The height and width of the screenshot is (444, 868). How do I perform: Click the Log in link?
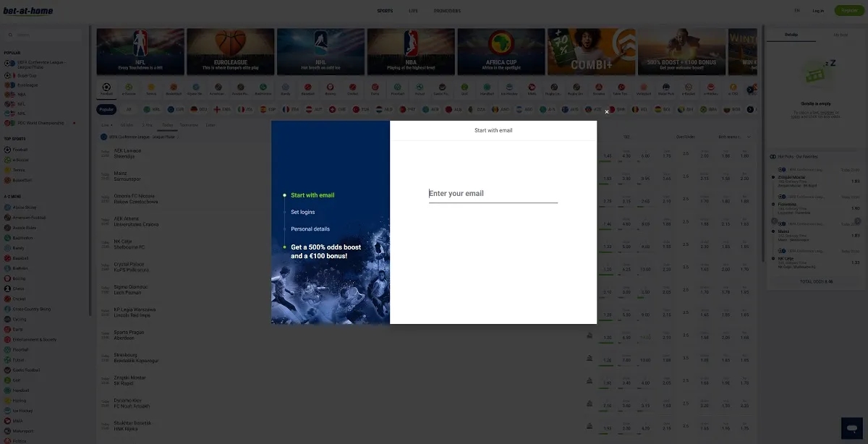pos(818,11)
